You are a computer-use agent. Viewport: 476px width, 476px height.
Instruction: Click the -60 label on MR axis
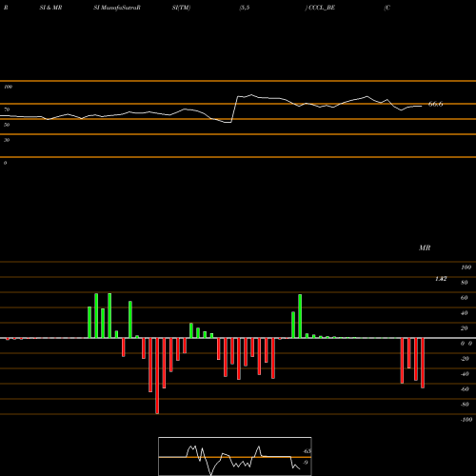point(465,389)
